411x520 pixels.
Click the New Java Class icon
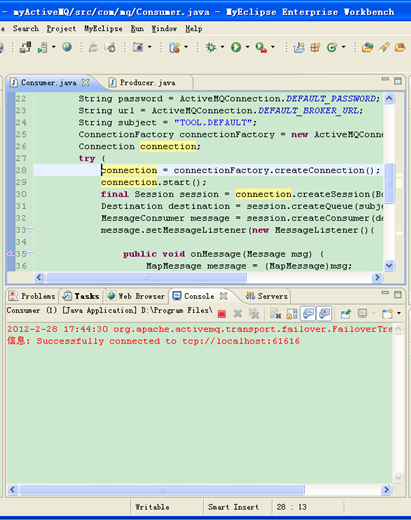coord(331,47)
